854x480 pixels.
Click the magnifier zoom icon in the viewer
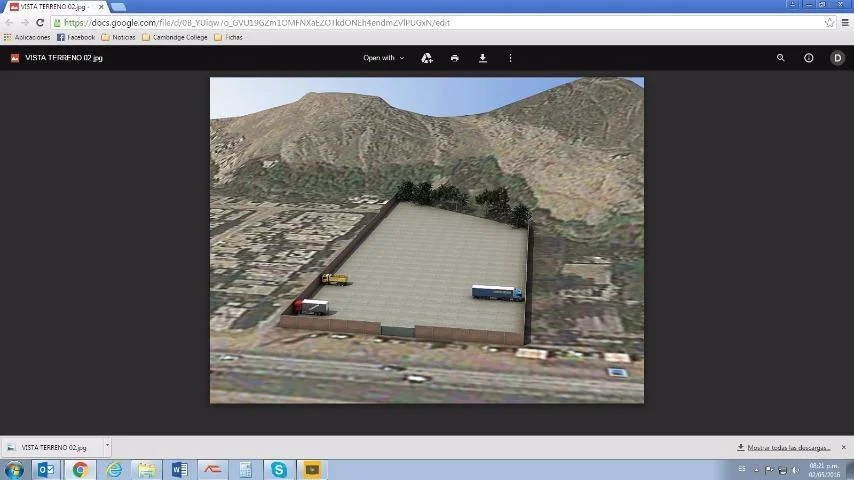[x=781, y=58]
